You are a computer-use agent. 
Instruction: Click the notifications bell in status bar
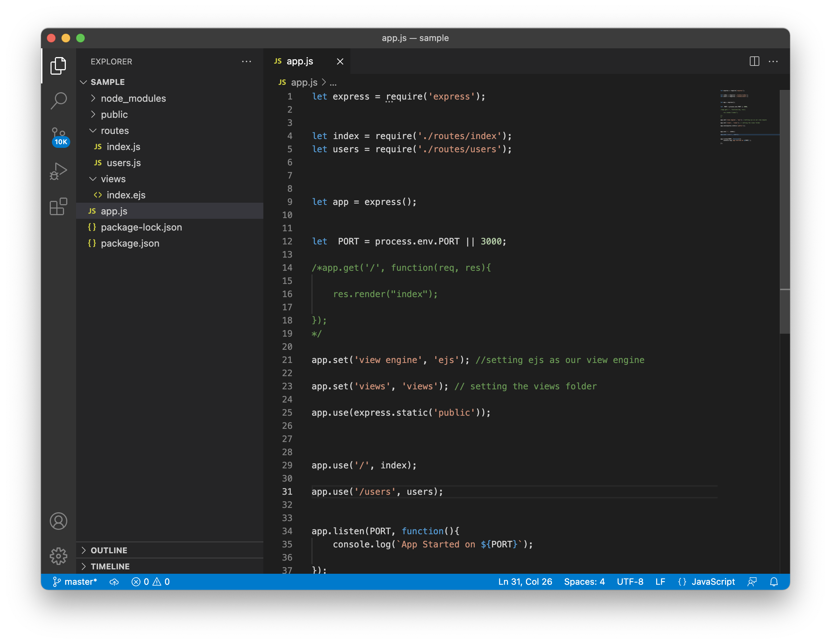tap(774, 581)
